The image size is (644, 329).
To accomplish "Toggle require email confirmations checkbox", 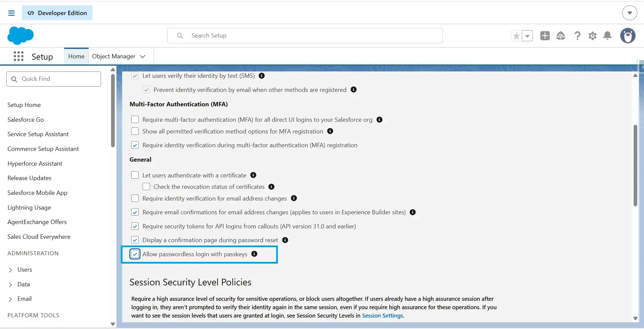I will pyautogui.click(x=135, y=212).
